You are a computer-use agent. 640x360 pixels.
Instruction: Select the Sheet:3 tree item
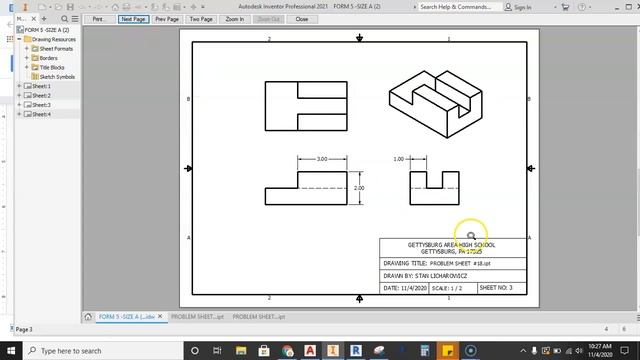[x=42, y=105]
